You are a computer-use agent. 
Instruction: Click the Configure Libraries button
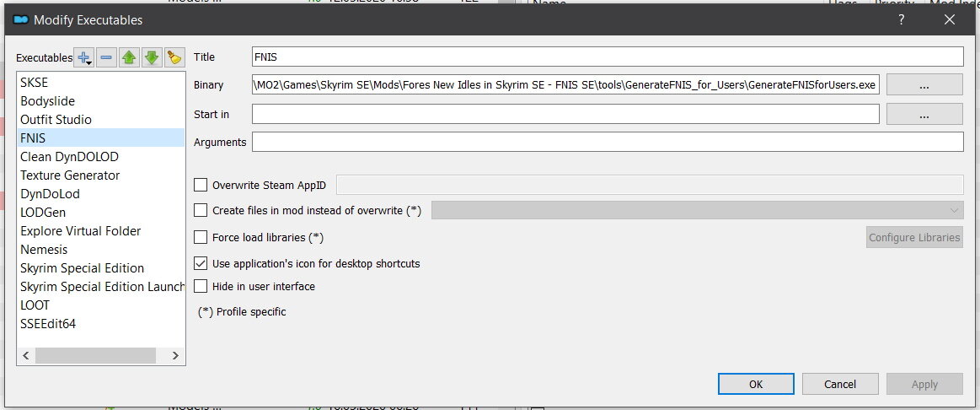coord(914,237)
